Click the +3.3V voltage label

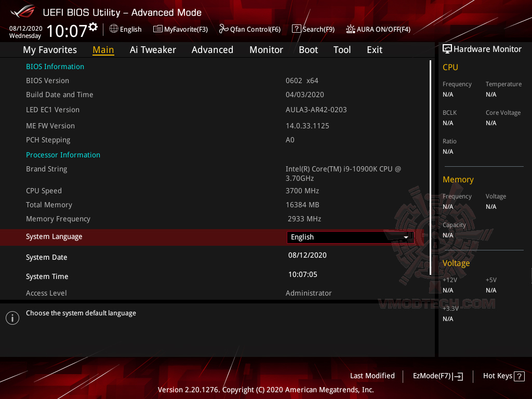pos(450,309)
